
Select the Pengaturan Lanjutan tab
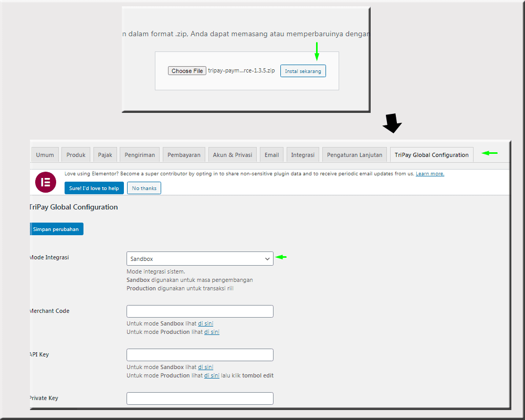click(354, 155)
